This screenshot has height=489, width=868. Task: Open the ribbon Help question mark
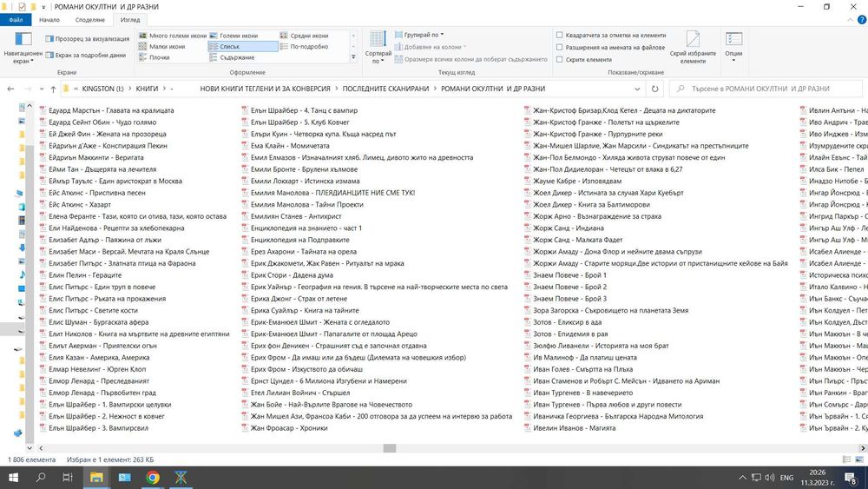click(861, 20)
